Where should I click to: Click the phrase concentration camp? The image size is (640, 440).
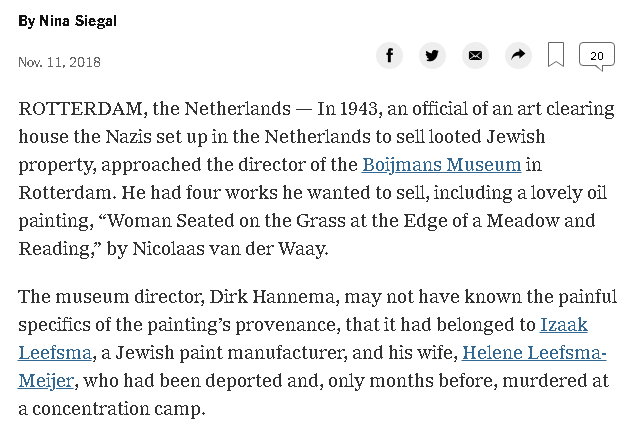coord(118,409)
